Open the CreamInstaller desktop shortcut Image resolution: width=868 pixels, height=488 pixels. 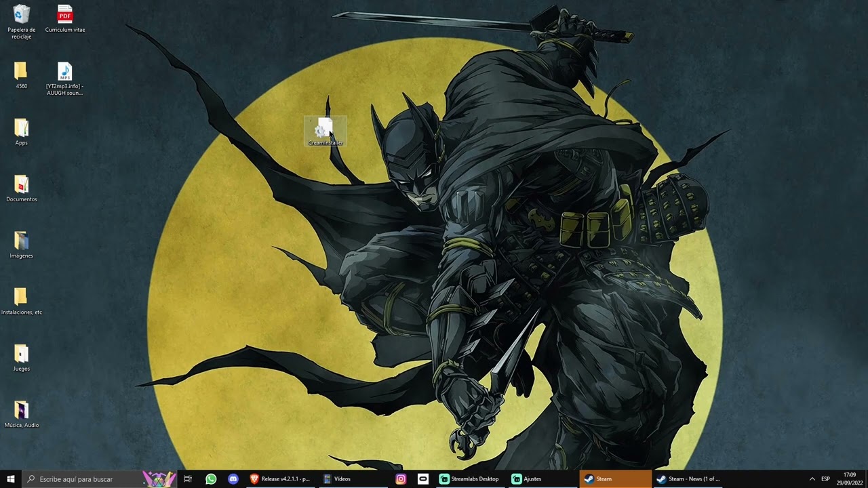(x=325, y=131)
